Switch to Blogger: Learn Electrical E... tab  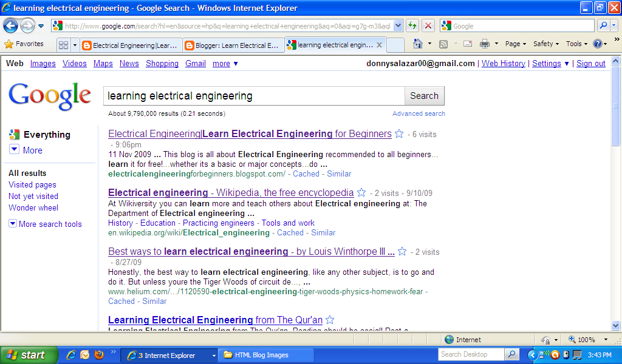point(234,45)
